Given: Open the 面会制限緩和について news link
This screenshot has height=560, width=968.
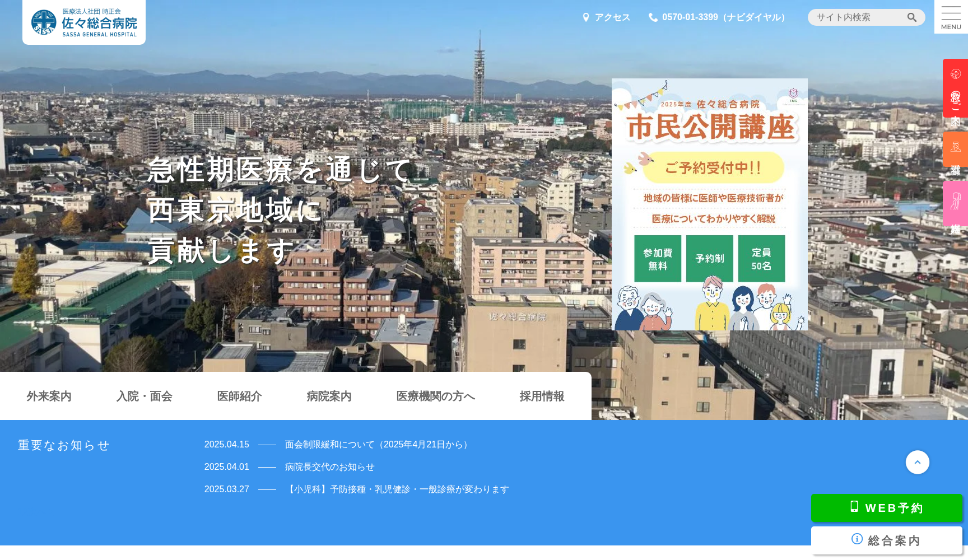Looking at the screenshot, I should coord(375,444).
